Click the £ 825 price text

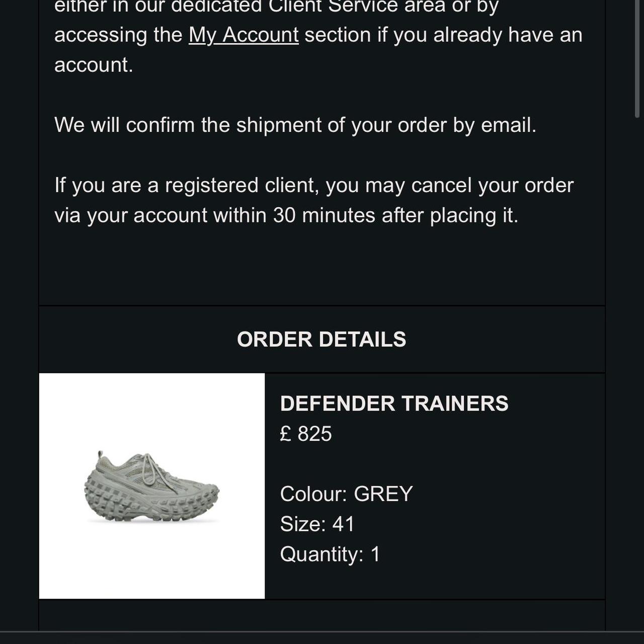click(x=306, y=434)
